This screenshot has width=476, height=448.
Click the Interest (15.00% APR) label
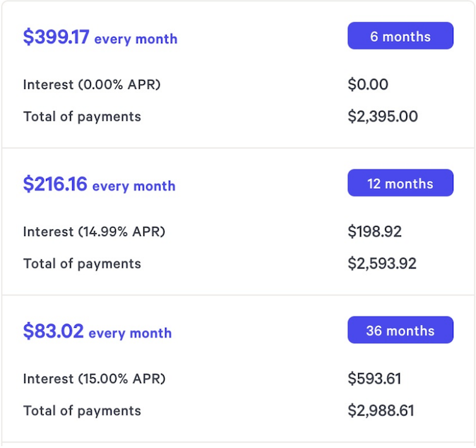pyautogui.click(x=94, y=379)
